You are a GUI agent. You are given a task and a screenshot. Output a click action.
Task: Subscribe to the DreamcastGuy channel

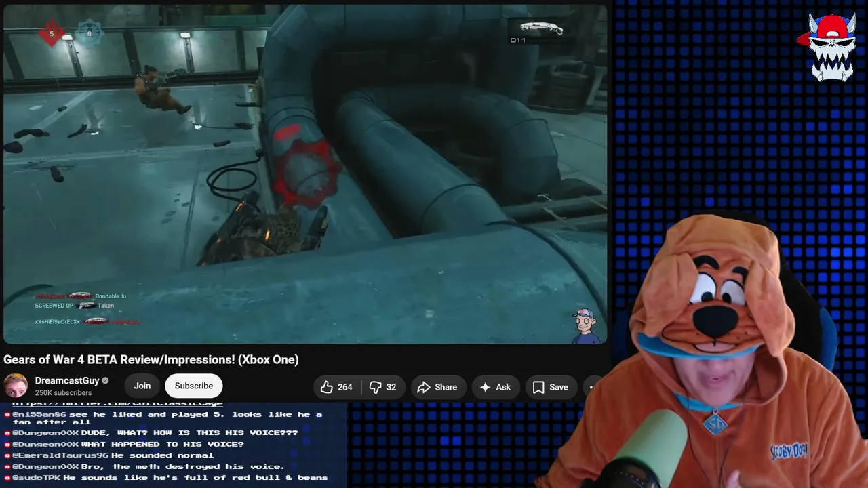click(x=194, y=386)
